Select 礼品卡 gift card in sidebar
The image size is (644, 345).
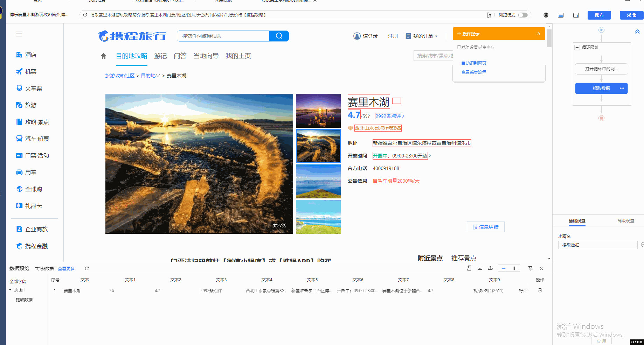(29, 206)
